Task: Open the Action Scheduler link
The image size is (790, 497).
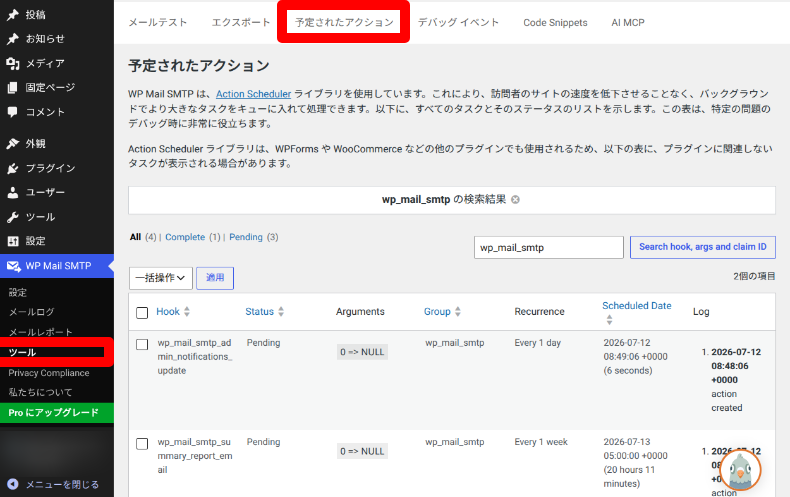Action: pyautogui.click(x=253, y=94)
